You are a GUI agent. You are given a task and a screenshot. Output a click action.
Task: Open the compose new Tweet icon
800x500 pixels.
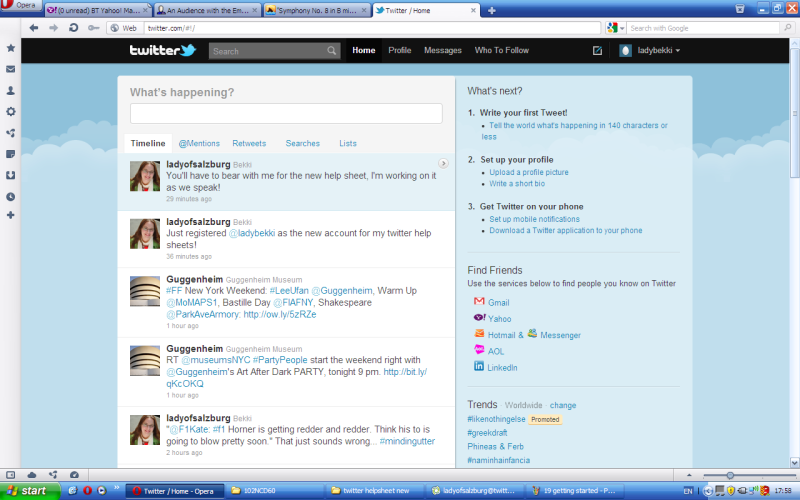(597, 51)
